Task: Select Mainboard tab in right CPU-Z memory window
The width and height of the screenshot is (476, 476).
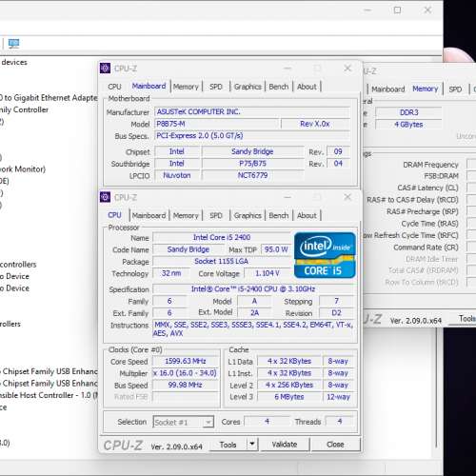Action: click(x=388, y=89)
